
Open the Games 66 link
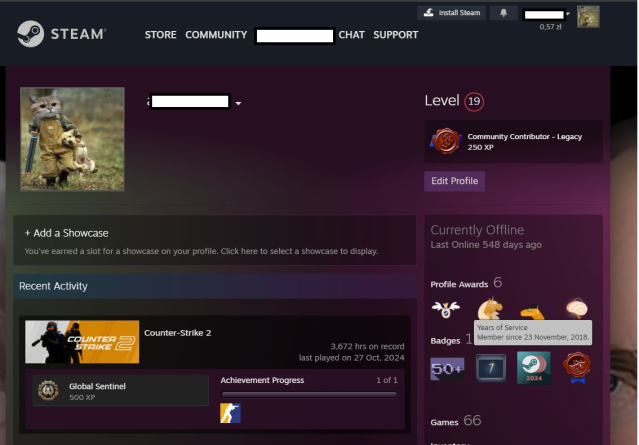click(456, 421)
